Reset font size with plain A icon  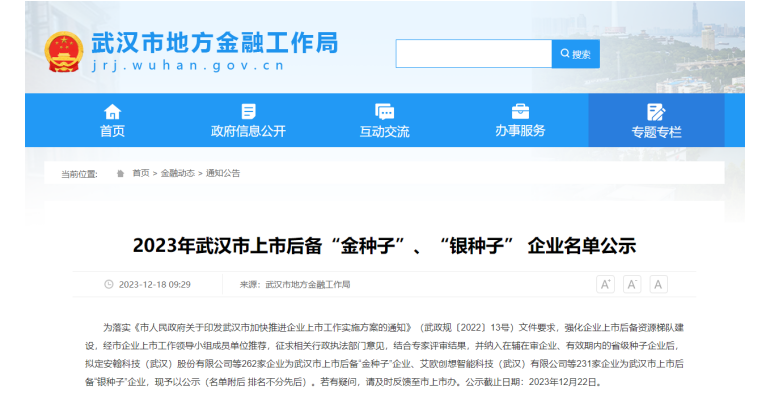point(658,284)
